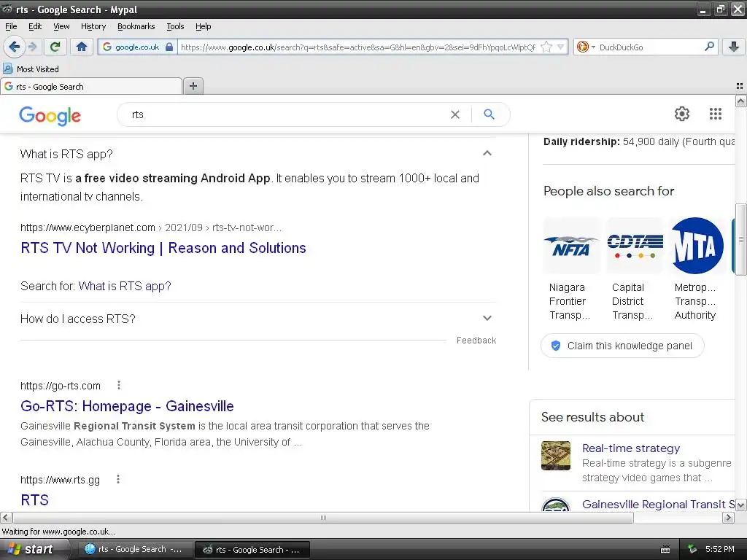
Task: Collapse the What is RTS app question
Action: pos(487,153)
